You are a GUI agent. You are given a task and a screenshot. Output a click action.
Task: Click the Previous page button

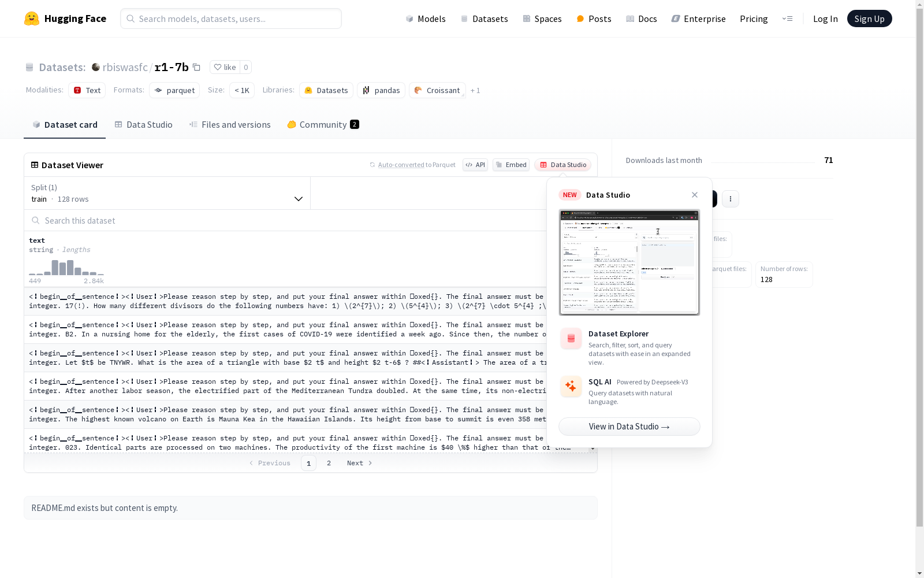click(270, 463)
